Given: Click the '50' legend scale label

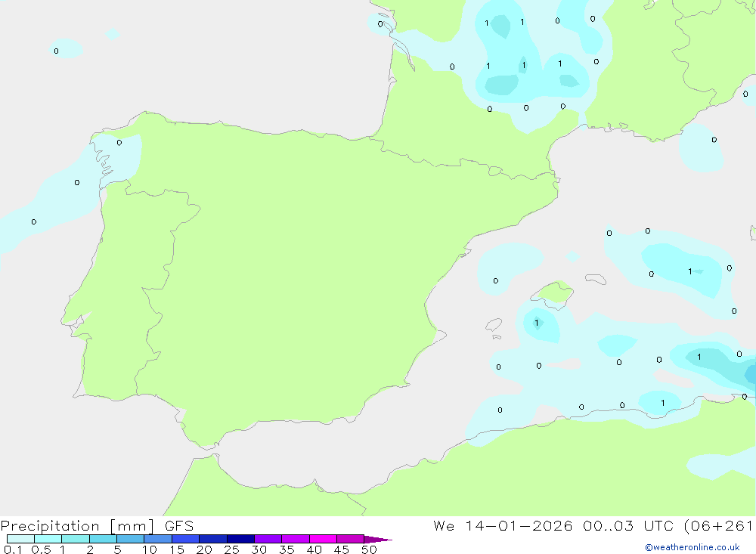Looking at the screenshot, I should (369, 550).
